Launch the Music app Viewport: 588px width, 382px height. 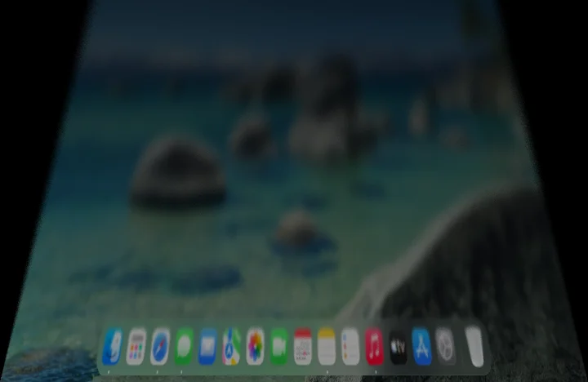point(374,346)
